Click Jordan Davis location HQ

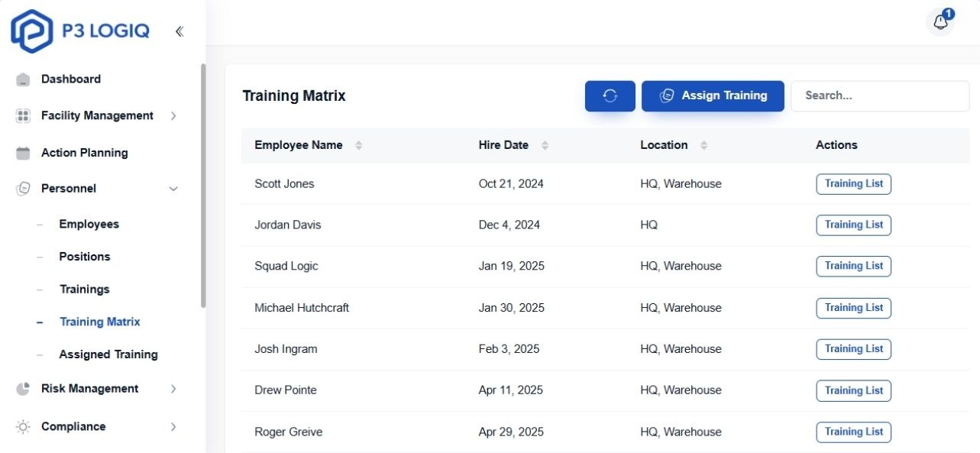(648, 225)
